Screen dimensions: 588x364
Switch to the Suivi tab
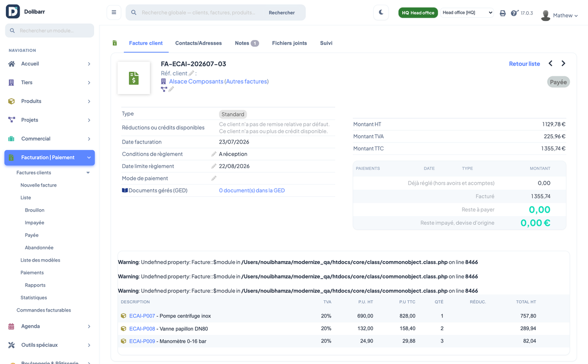tap(326, 43)
